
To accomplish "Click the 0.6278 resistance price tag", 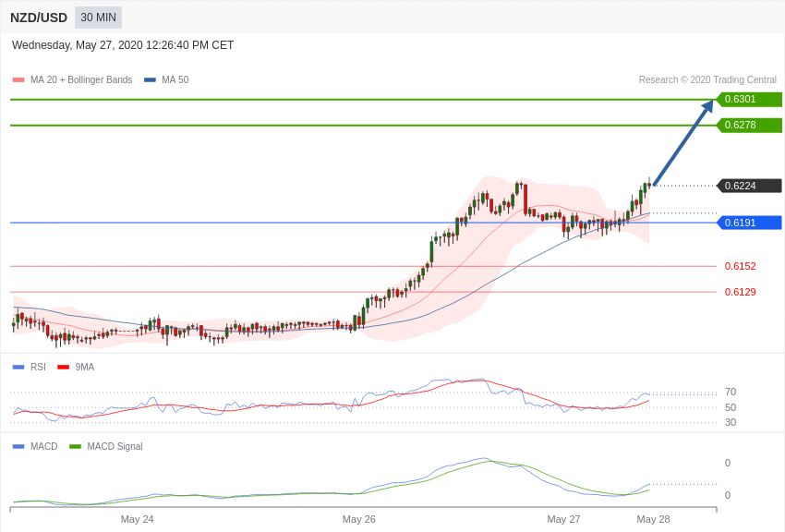I will tap(749, 125).
